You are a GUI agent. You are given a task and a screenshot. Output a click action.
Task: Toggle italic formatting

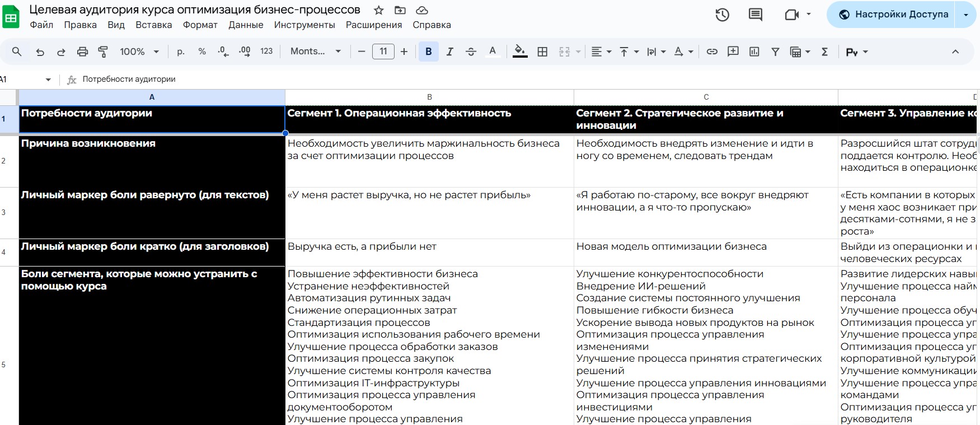pos(449,52)
